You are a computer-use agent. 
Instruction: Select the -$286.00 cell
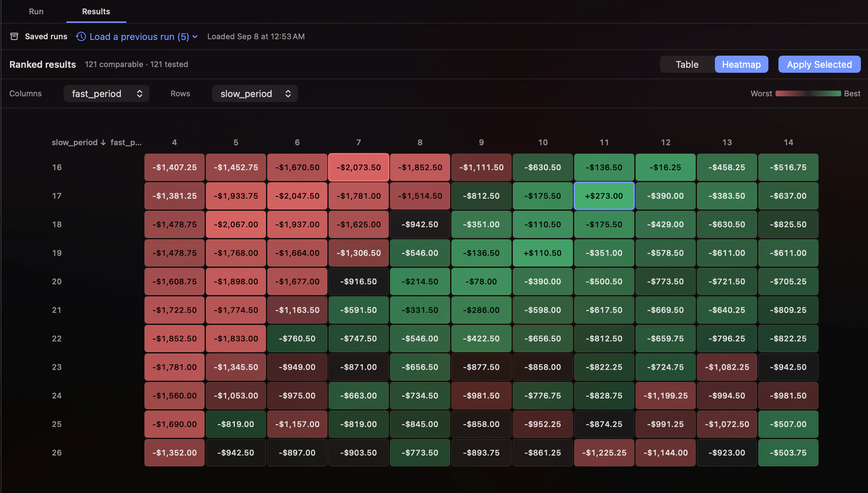tap(481, 310)
